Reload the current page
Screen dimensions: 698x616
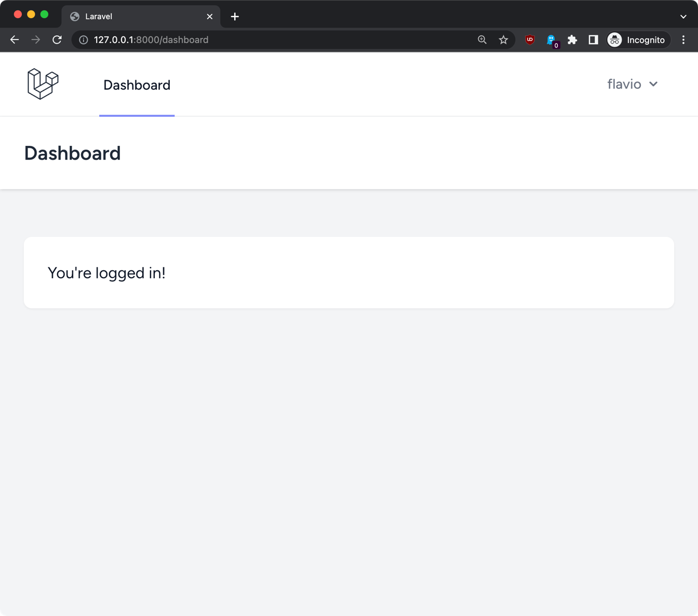point(57,40)
